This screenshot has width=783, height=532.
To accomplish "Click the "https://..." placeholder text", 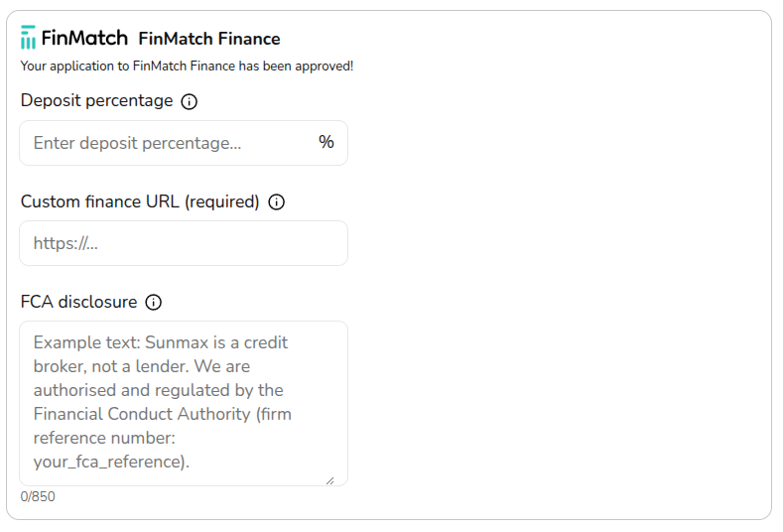I will (x=65, y=243).
